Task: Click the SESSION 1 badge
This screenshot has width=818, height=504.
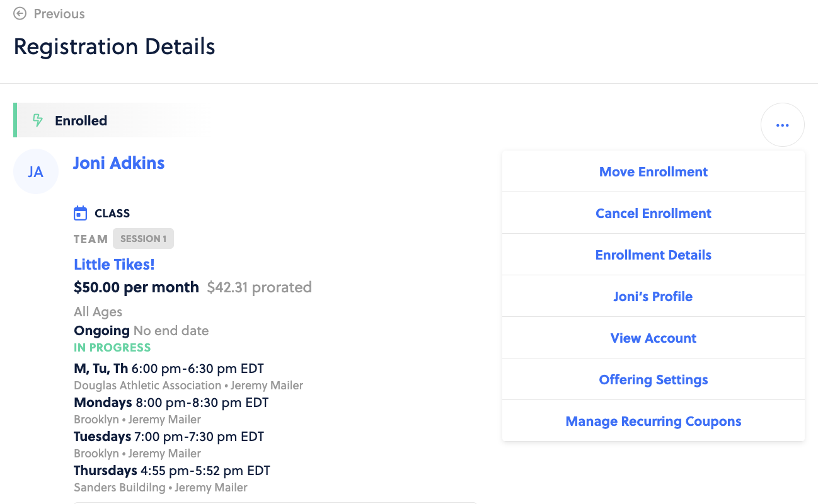Action: (x=143, y=239)
